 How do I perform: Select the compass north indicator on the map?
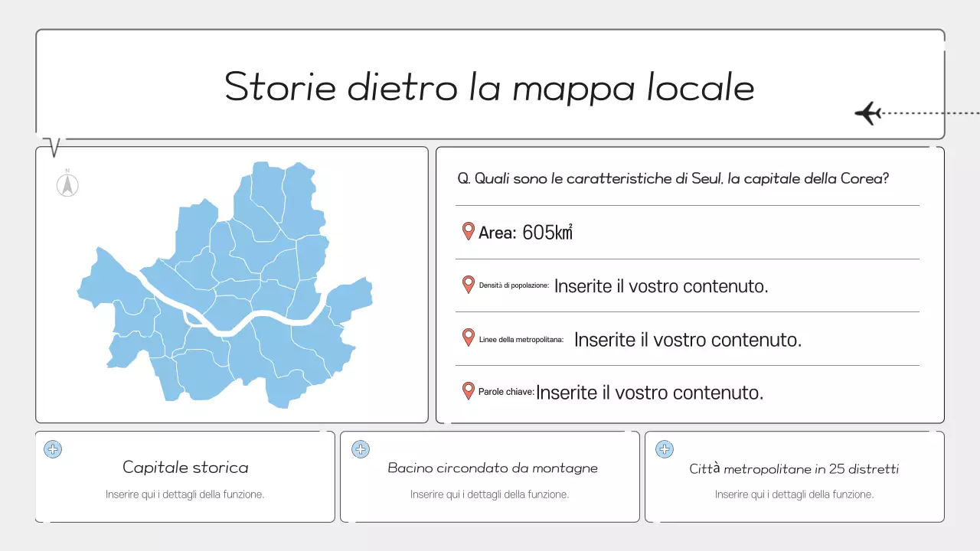coord(67,184)
